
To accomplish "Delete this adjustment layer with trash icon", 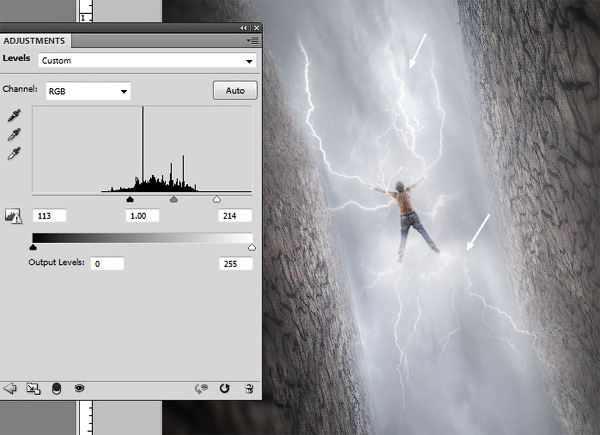I will tap(249, 387).
